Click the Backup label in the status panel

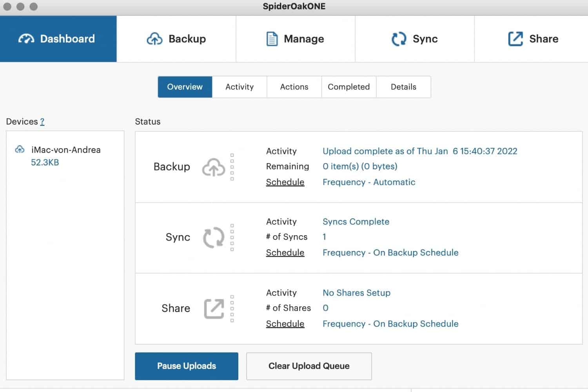(172, 167)
